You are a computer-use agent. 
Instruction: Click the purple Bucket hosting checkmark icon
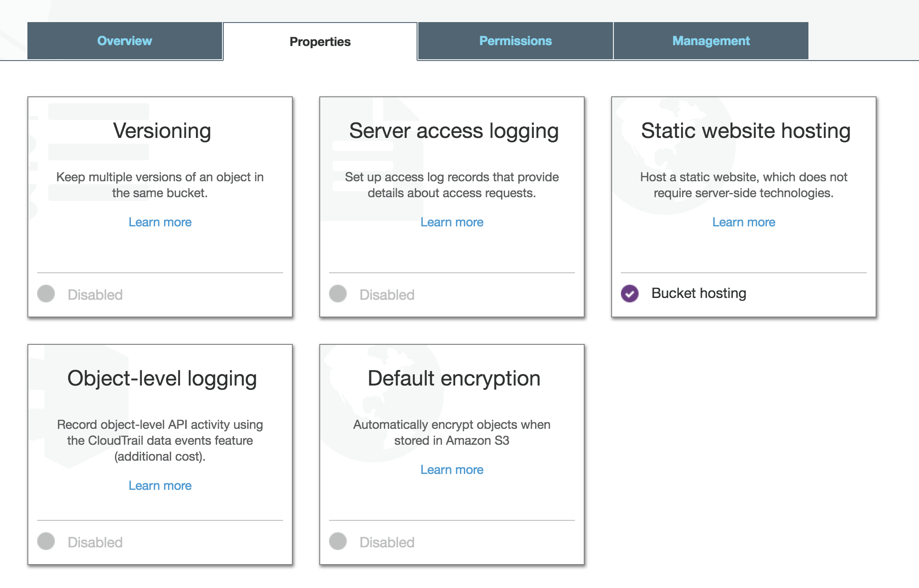pyautogui.click(x=629, y=293)
